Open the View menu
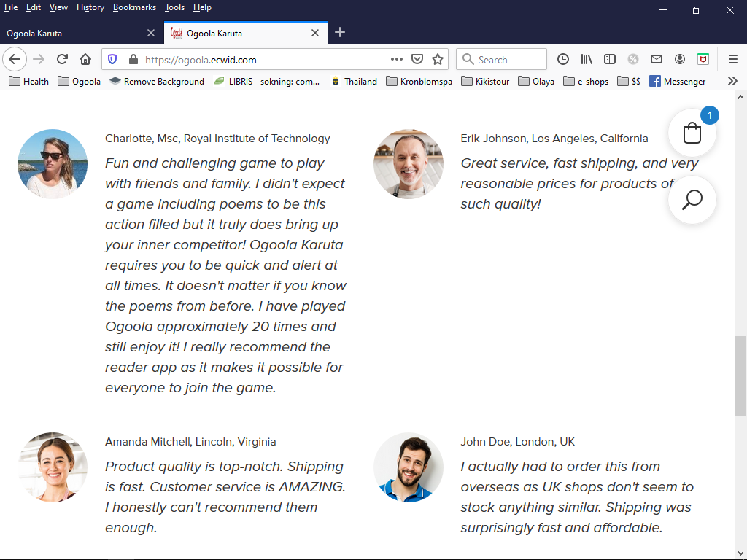Viewport: 747px width, 560px height. point(58,7)
